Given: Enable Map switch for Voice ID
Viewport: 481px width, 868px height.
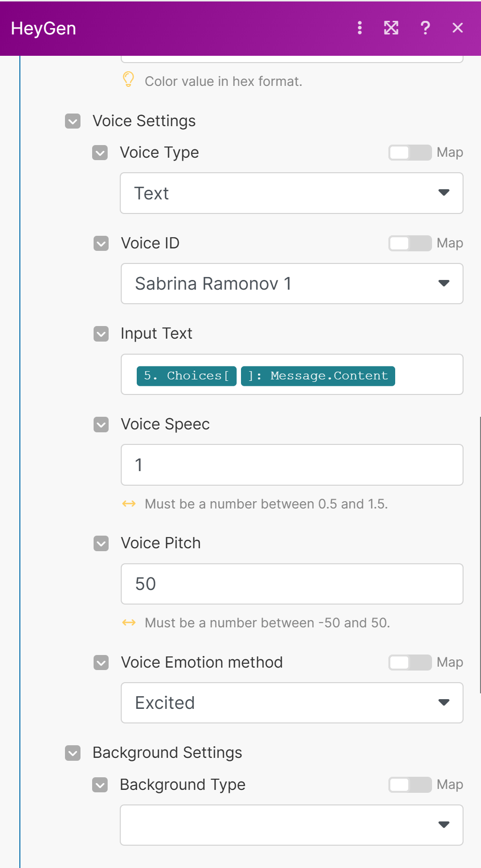Looking at the screenshot, I should point(410,243).
